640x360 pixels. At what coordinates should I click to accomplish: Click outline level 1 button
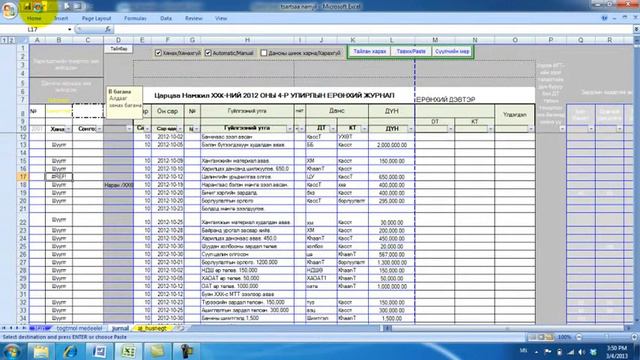point(4,40)
